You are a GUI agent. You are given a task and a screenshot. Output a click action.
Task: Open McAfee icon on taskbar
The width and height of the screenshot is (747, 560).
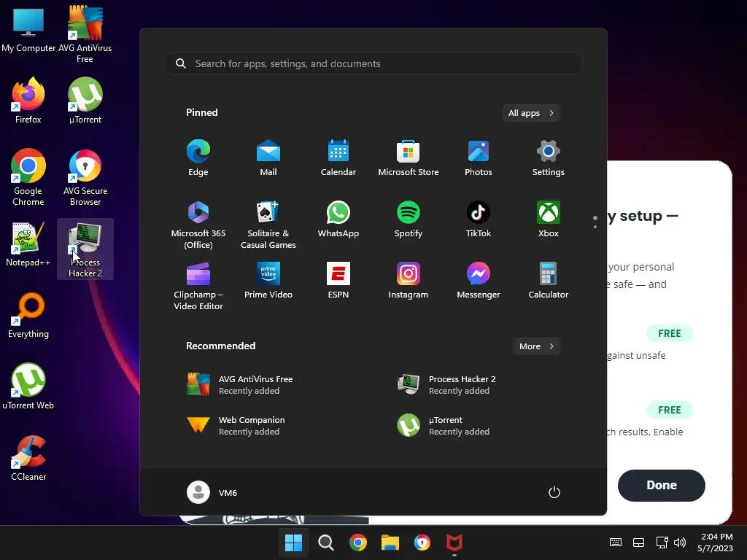pos(454,542)
